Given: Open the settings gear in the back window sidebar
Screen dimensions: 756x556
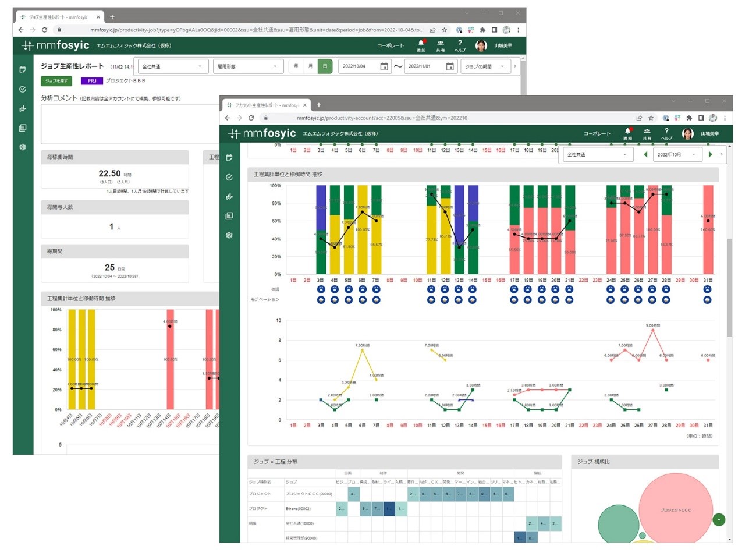Looking at the screenshot, I should (x=23, y=147).
